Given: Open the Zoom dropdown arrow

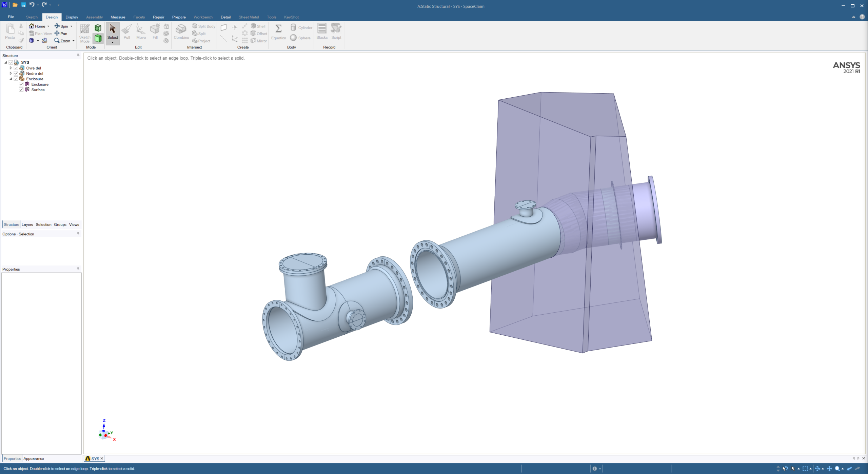Looking at the screenshot, I should 74,41.
